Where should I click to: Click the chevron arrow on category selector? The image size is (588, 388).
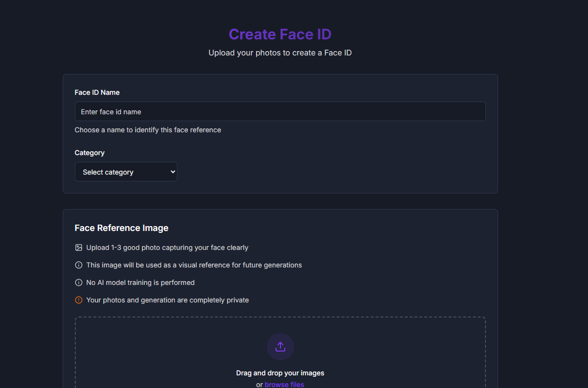click(x=172, y=172)
